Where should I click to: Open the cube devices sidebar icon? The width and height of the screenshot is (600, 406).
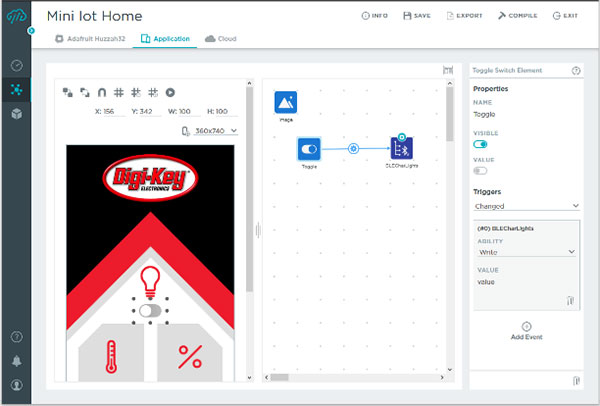(16, 114)
